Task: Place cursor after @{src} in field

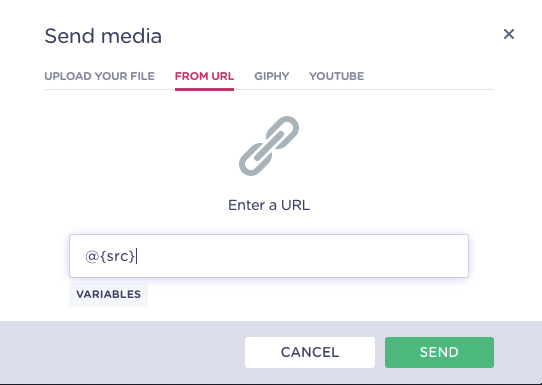Action: [137, 256]
